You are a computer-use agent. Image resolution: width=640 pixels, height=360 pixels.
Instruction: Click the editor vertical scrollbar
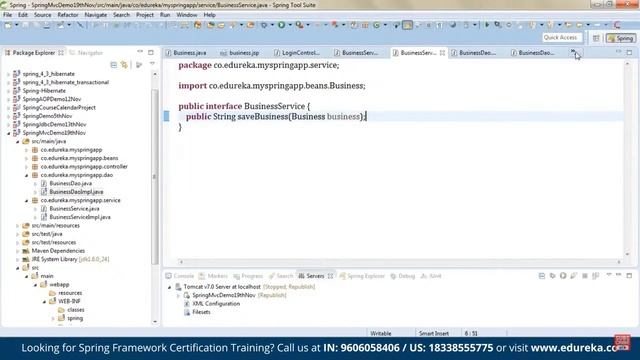627,159
